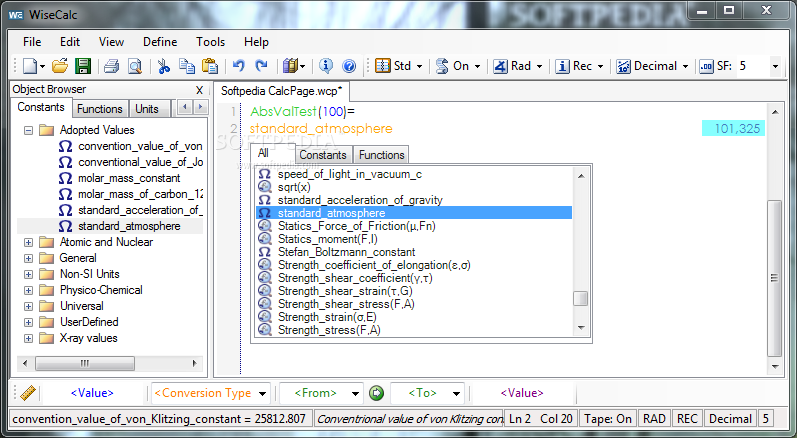
Task: Print the page with printer icon
Action: pos(111,66)
